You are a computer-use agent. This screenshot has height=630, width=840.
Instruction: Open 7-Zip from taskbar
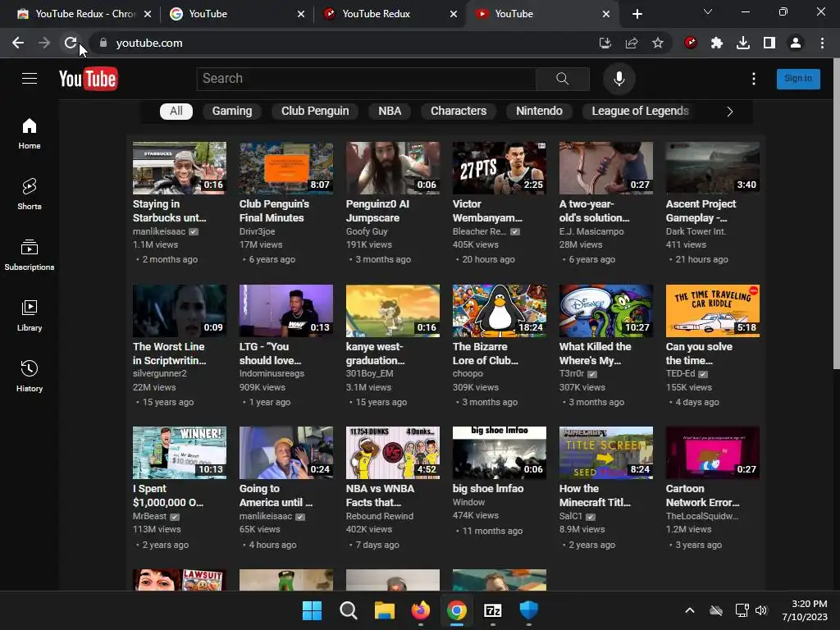pyautogui.click(x=492, y=610)
